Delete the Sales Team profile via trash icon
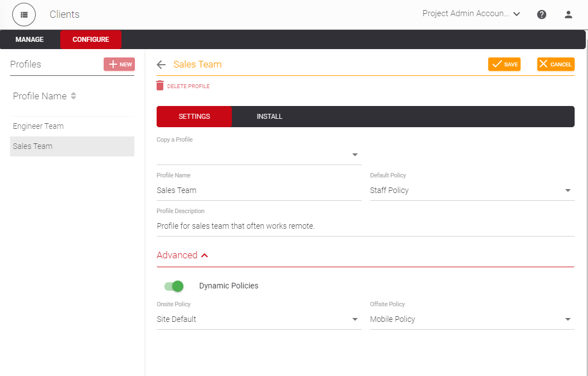The height and width of the screenshot is (376, 588). (x=159, y=85)
